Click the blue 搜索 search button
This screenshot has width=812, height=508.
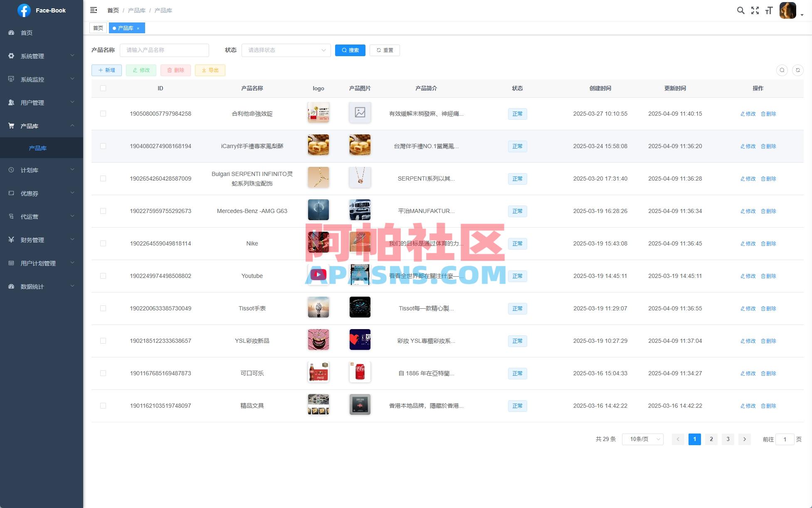click(350, 50)
